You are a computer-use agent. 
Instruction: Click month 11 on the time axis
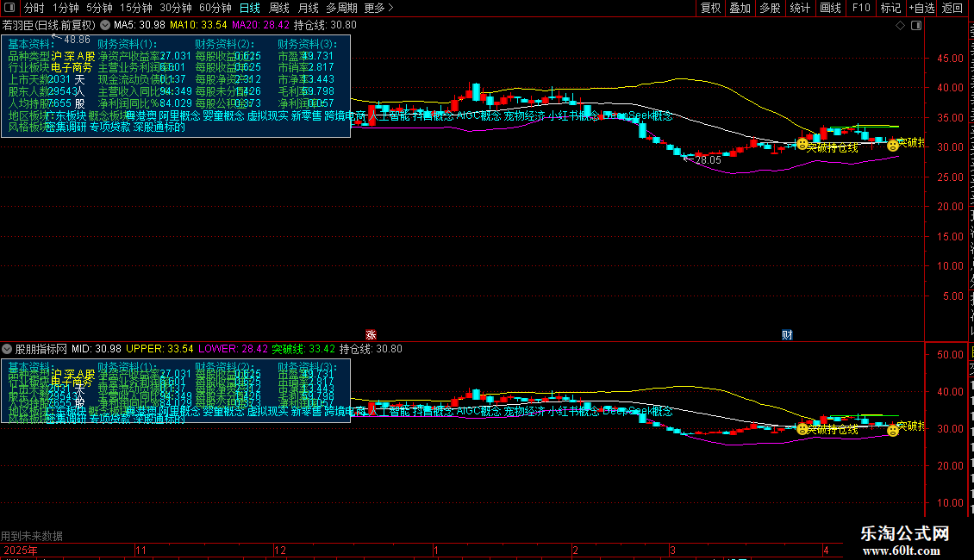[x=141, y=550]
